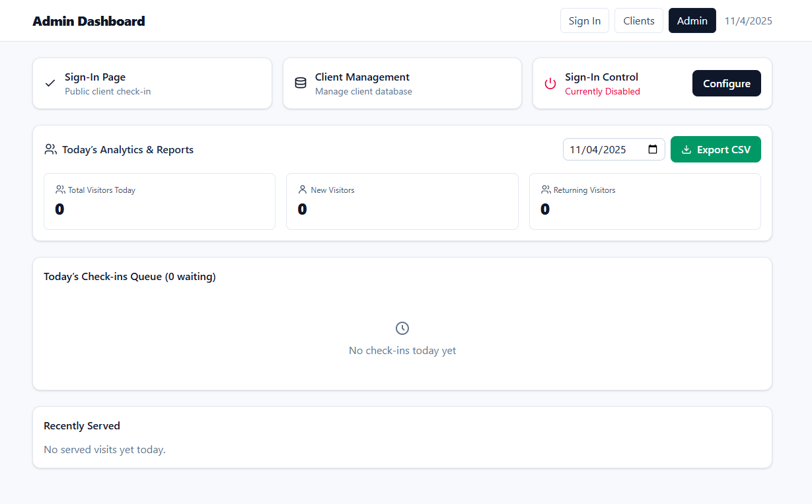Click the people icon next to Today's Analytics heading
The height and width of the screenshot is (504, 812).
50,149
